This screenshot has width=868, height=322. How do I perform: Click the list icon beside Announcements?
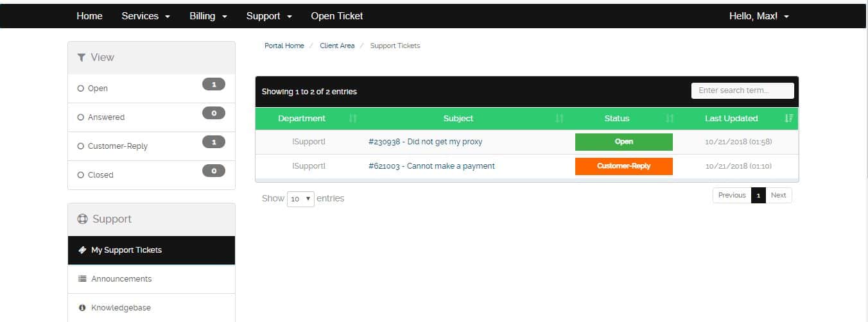coord(82,279)
